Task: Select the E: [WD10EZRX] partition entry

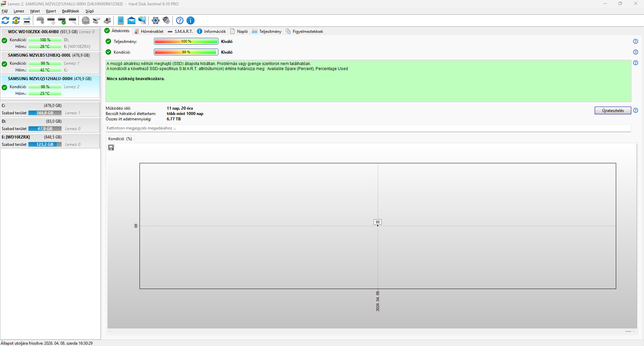Action: coord(50,141)
